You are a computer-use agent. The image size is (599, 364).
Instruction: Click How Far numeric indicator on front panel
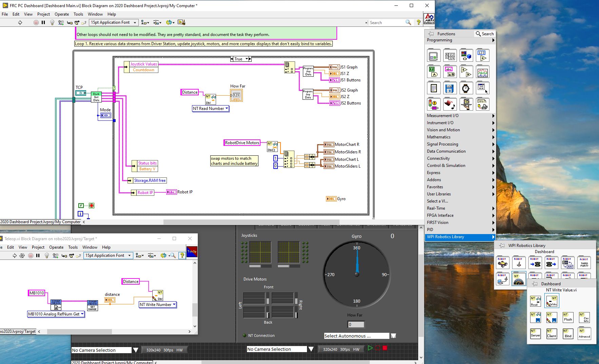click(356, 324)
